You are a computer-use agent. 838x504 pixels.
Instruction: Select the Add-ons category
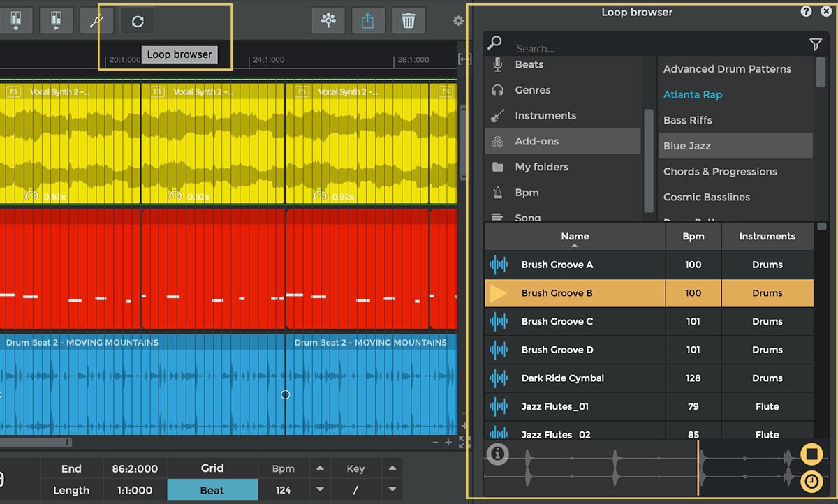click(x=563, y=141)
